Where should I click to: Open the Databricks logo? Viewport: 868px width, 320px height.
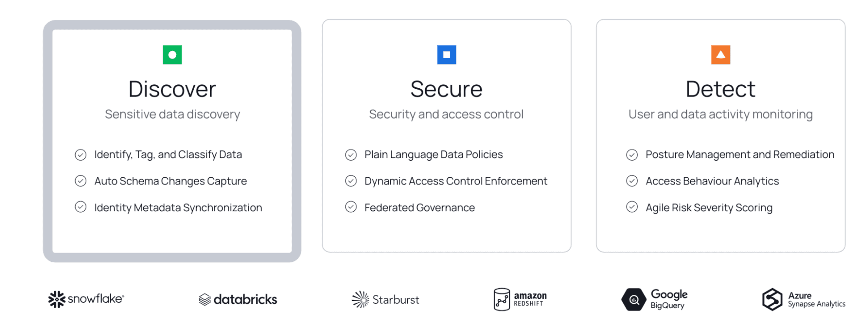[x=238, y=299]
